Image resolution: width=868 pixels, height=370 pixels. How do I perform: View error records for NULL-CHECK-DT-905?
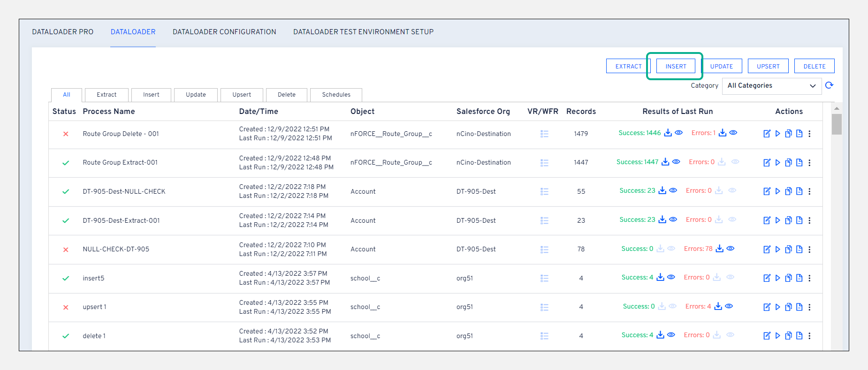click(731, 249)
